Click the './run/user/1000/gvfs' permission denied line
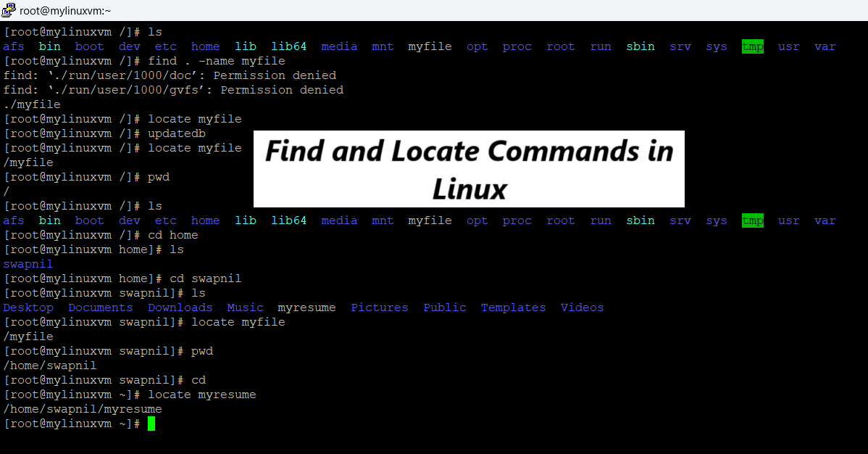The width and height of the screenshot is (868, 454). (173, 90)
